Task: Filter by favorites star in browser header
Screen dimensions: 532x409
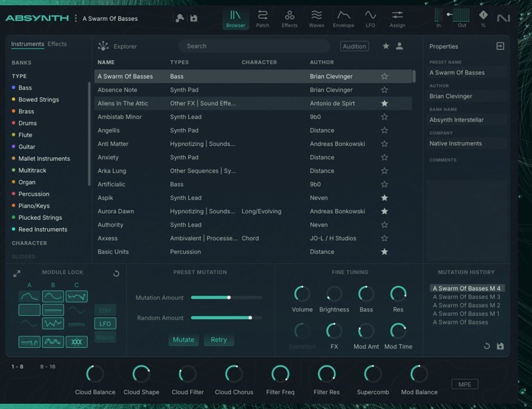Action: click(386, 46)
